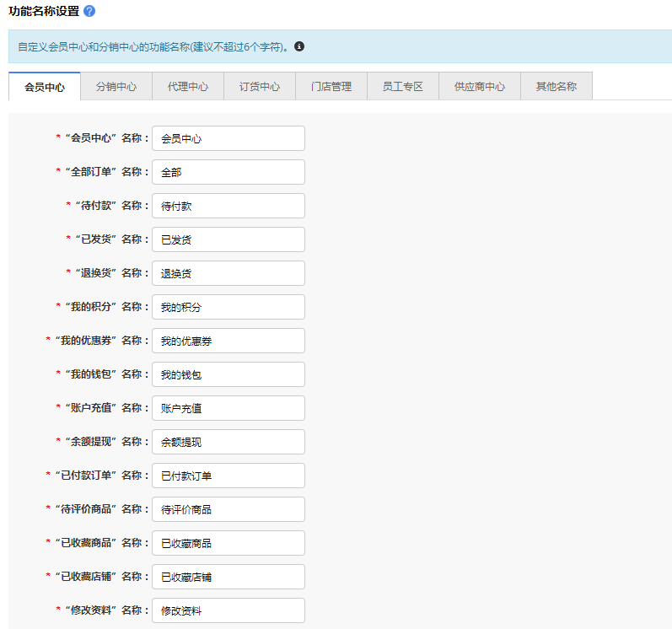Select the 订货中心 tab
Image resolution: width=672 pixels, height=629 pixels.
(260, 86)
